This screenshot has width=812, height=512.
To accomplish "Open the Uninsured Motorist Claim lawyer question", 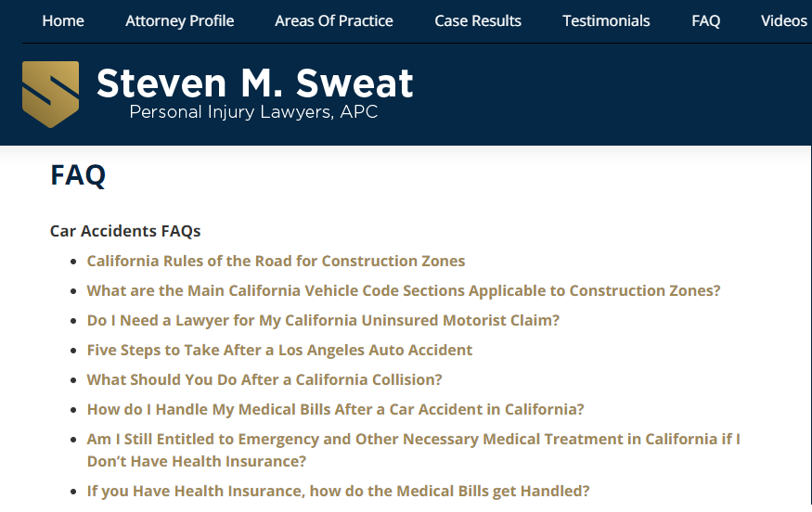I will pos(323,320).
